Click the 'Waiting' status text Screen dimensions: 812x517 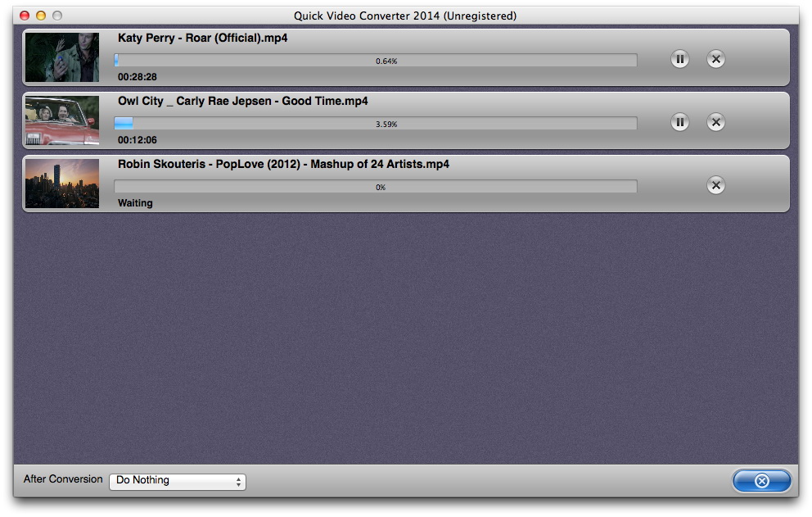click(135, 202)
